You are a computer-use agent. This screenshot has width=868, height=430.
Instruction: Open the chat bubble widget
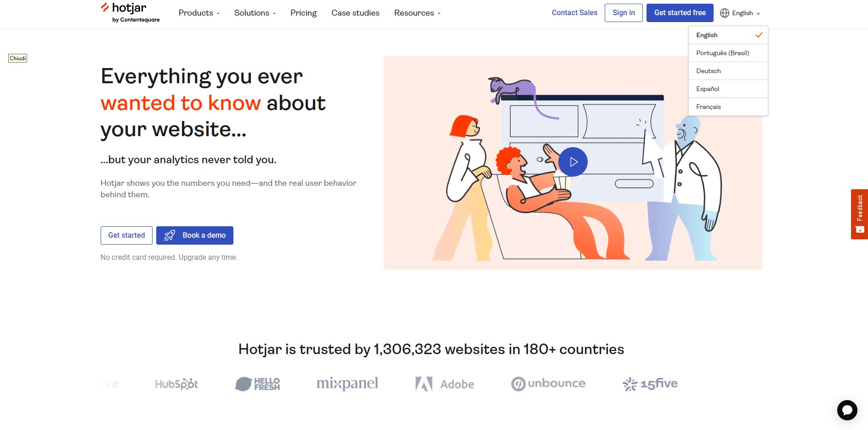tap(847, 410)
